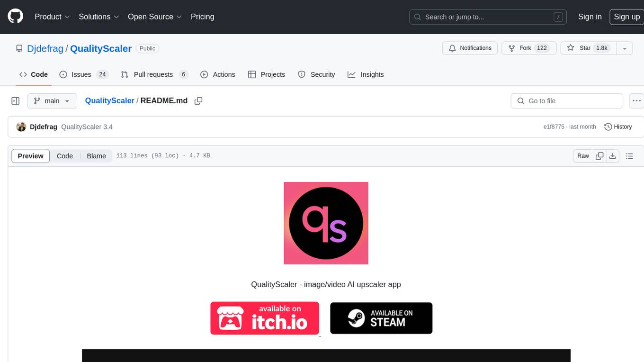This screenshot has height=362, width=644.
Task: Open the QualityScaler 3.4 commit message
Action: (x=87, y=127)
